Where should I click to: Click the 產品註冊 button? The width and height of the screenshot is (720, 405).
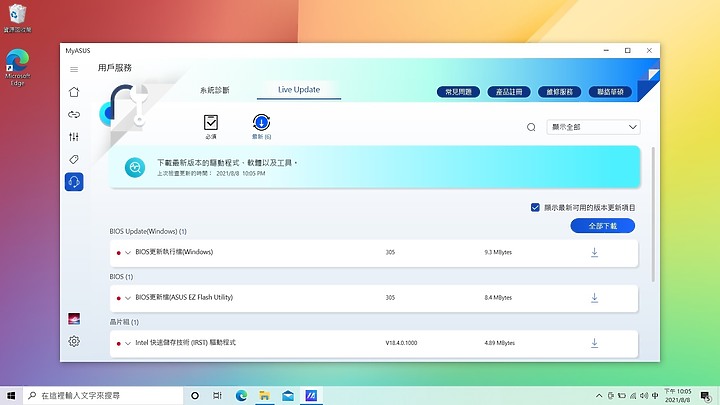pyautogui.click(x=509, y=92)
